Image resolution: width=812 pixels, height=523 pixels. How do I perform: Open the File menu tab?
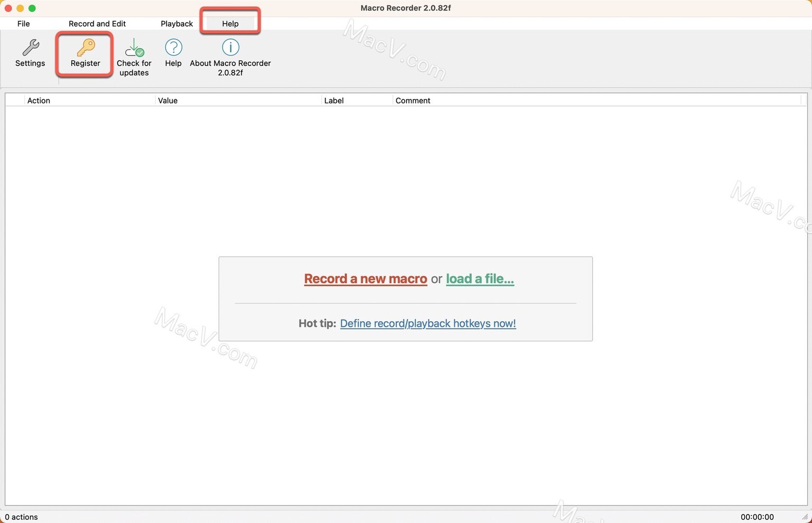click(x=24, y=24)
